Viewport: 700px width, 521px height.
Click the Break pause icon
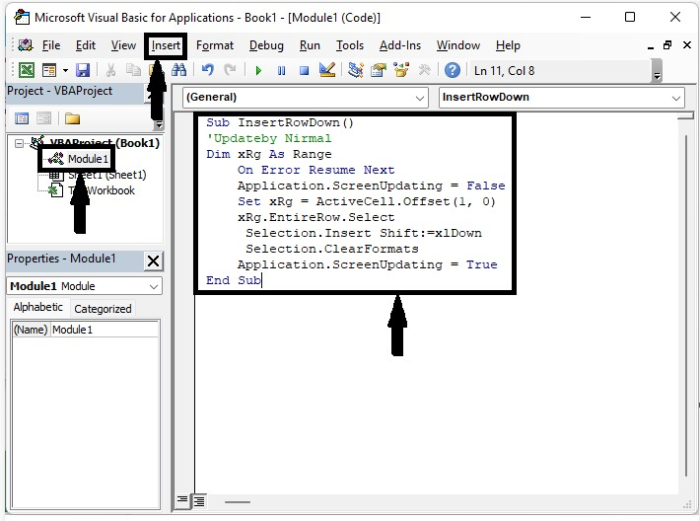click(281, 71)
